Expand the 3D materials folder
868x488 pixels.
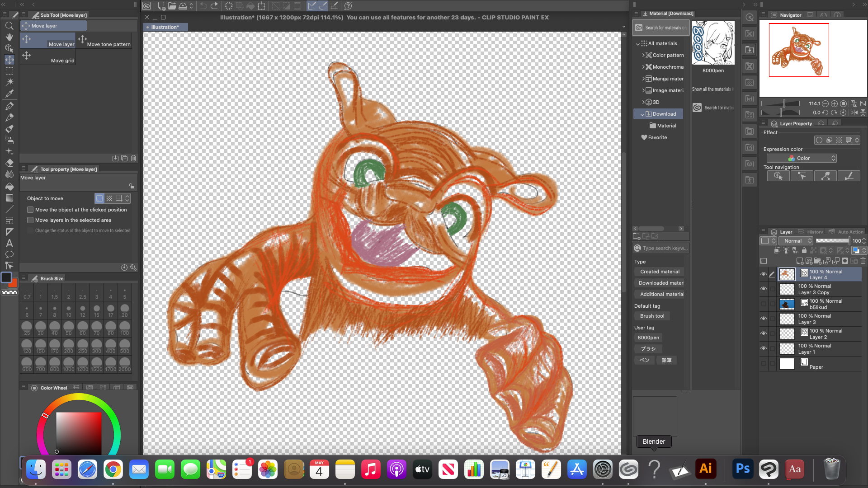click(643, 102)
